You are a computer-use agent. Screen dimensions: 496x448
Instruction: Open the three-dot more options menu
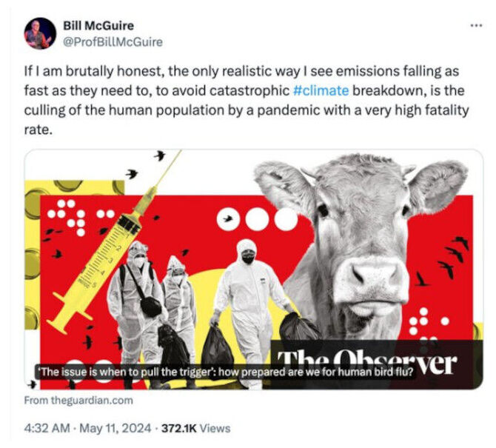[477, 25]
